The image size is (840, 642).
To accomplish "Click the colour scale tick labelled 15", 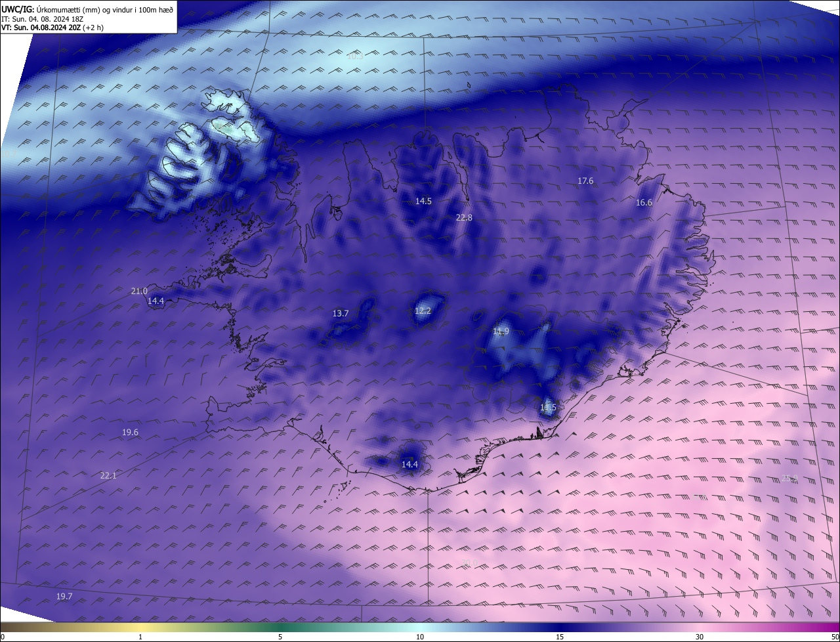I will click(560, 637).
